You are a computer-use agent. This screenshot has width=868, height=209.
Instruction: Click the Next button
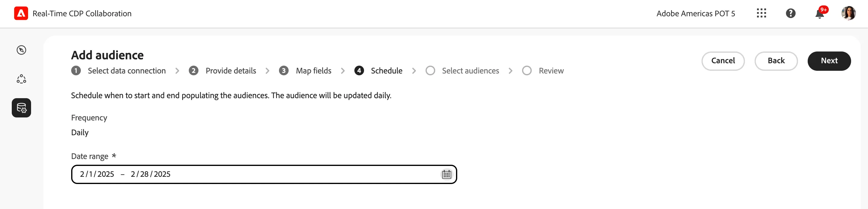point(829,61)
